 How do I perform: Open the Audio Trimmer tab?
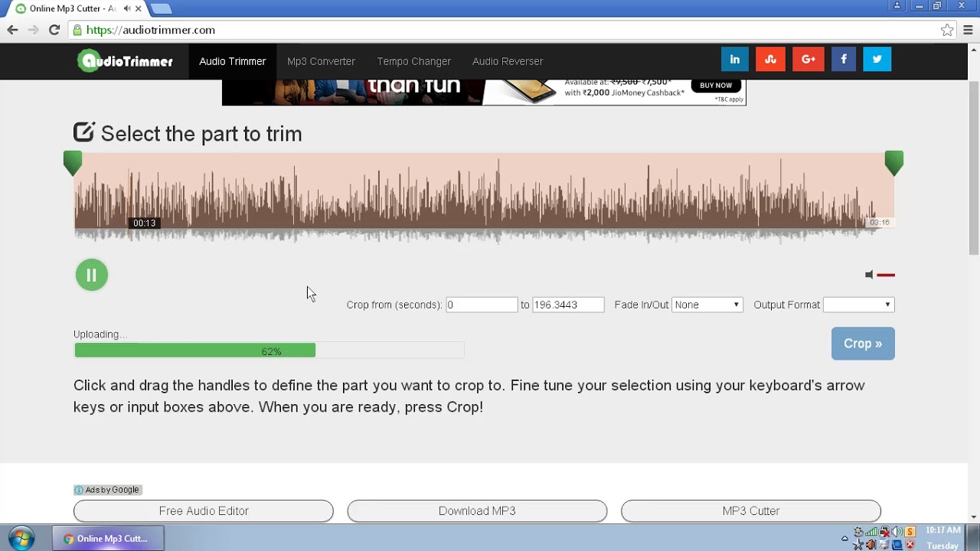click(x=233, y=61)
